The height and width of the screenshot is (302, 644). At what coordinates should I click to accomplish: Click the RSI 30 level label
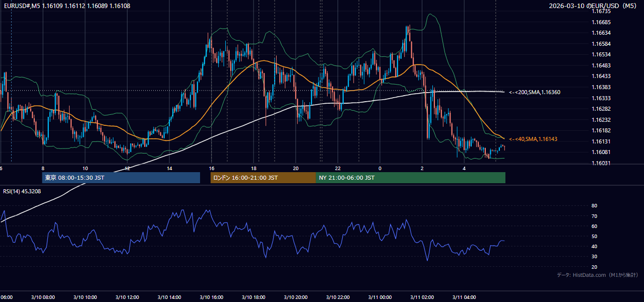594,256
